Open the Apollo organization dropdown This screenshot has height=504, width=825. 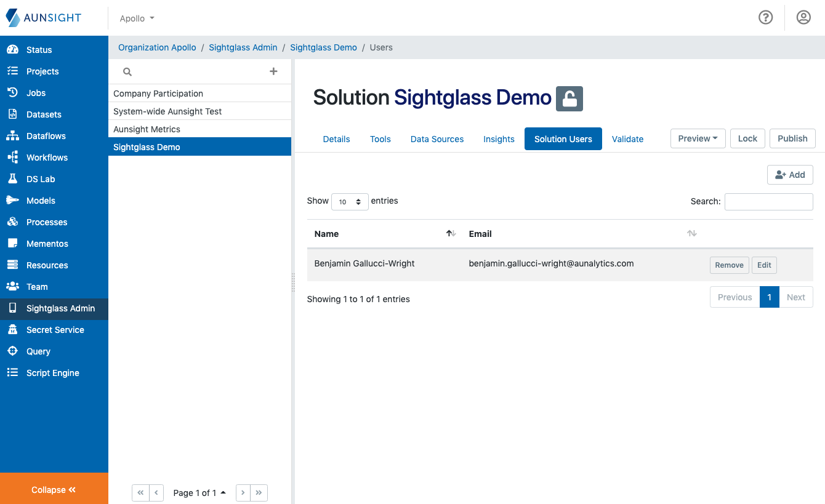[x=136, y=18]
